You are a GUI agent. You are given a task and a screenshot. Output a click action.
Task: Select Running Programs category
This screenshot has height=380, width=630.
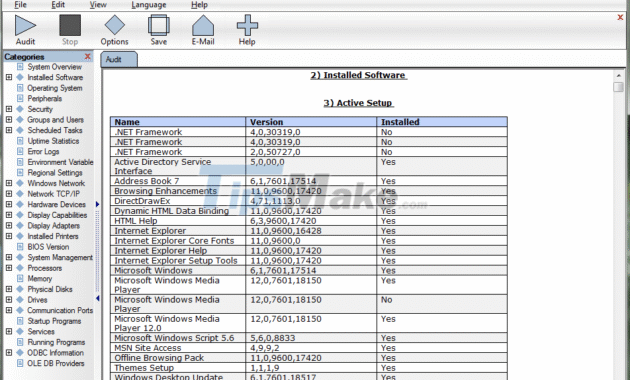[56, 342]
